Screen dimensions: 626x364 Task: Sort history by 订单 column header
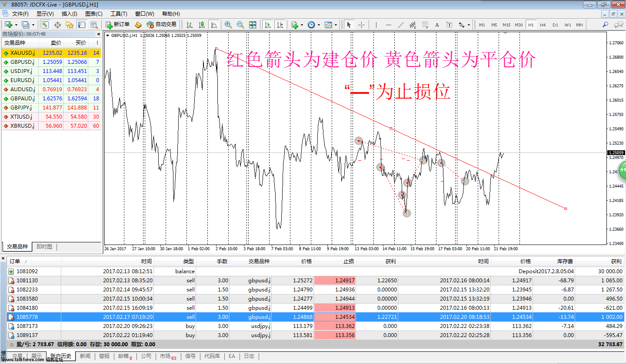pos(34,261)
